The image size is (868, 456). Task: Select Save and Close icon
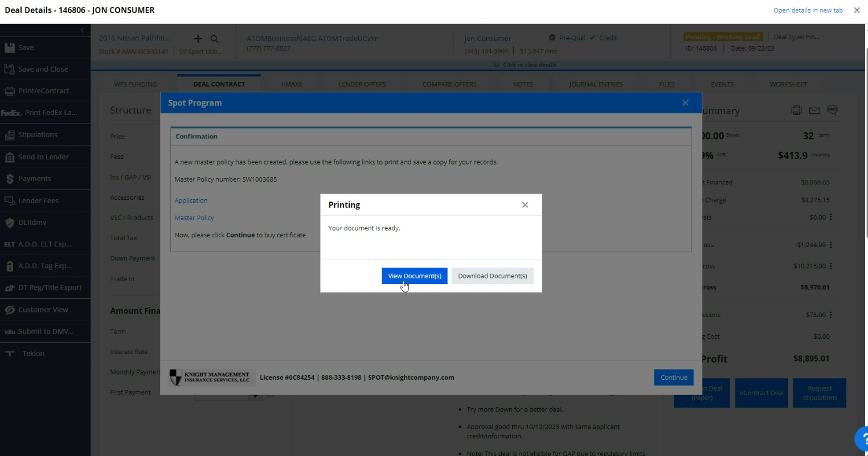10,69
